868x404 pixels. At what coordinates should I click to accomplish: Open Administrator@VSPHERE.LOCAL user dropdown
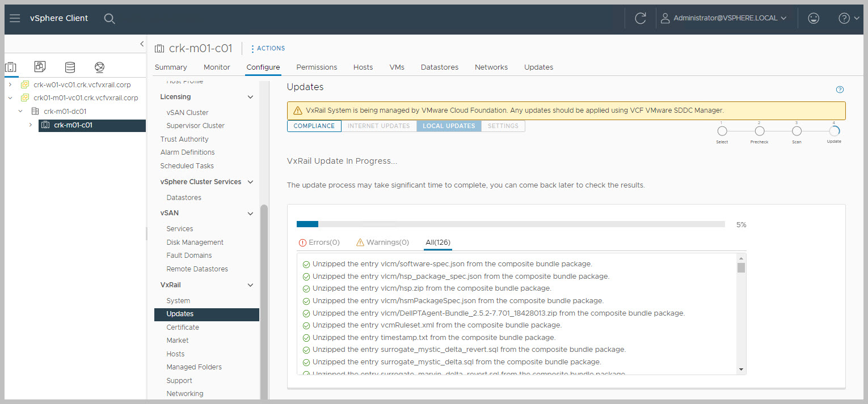[x=724, y=18]
